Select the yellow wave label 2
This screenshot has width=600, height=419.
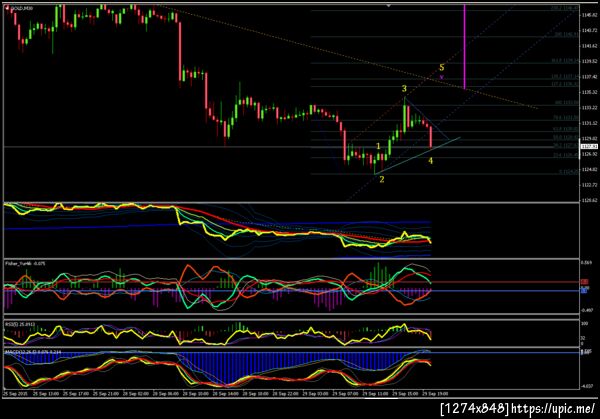point(382,179)
